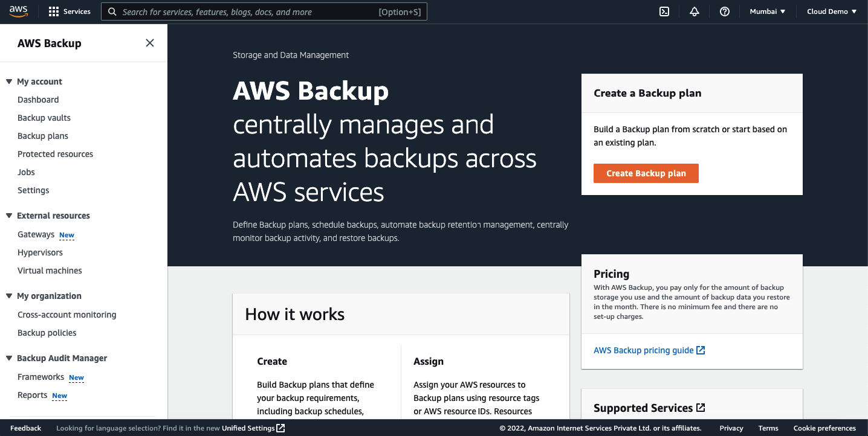The height and width of the screenshot is (436, 868).
Task: Open Backup plans page
Action: coord(43,136)
